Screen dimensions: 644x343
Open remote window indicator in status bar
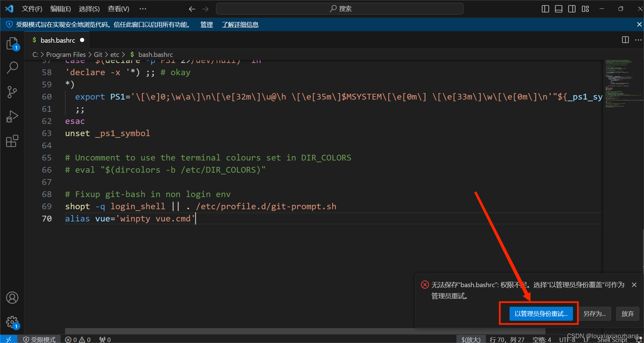coord(9,339)
